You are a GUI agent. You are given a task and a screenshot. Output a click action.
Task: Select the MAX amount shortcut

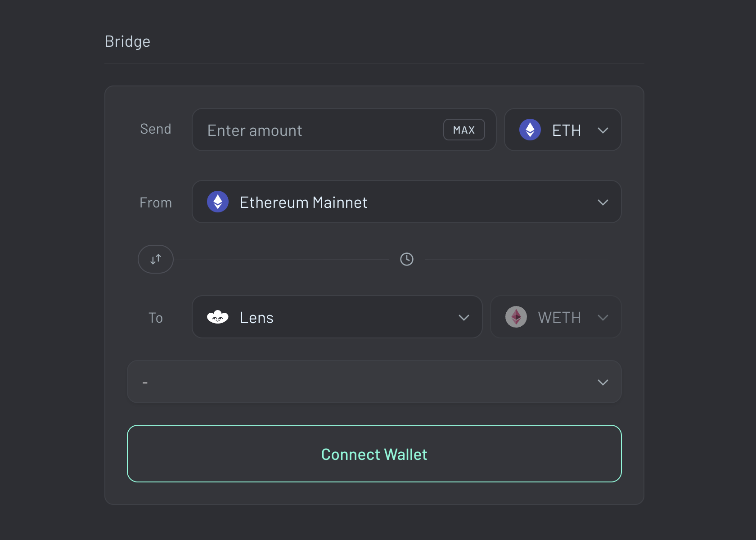(x=464, y=130)
